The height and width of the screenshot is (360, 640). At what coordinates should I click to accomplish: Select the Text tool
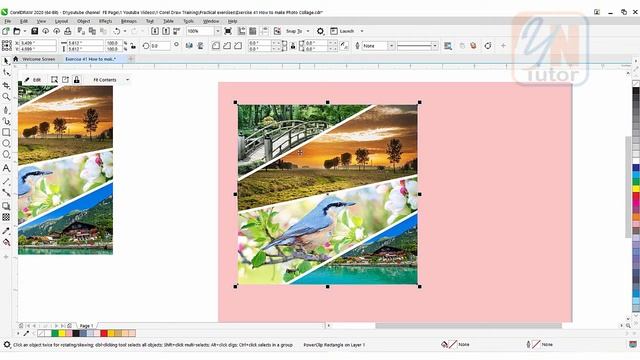[6, 168]
